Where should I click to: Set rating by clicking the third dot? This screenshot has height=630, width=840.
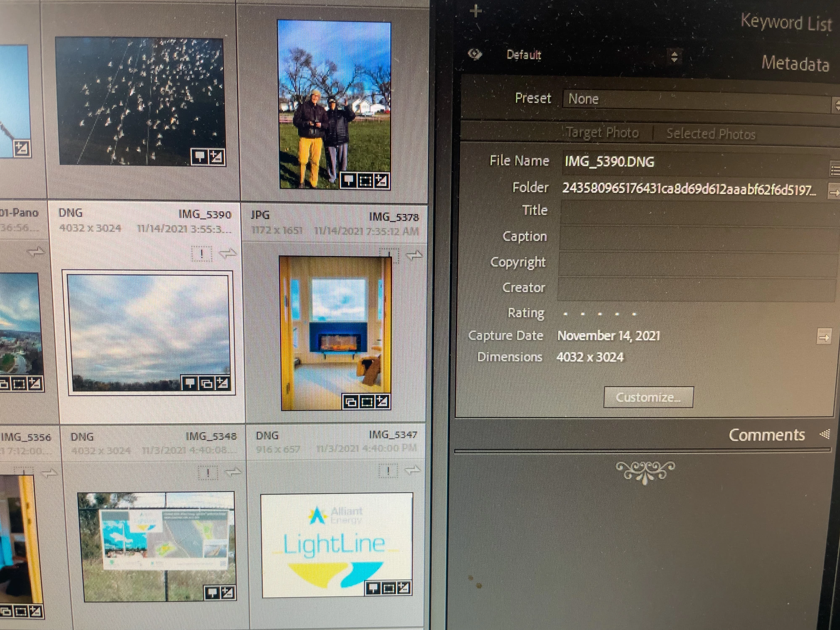600,314
